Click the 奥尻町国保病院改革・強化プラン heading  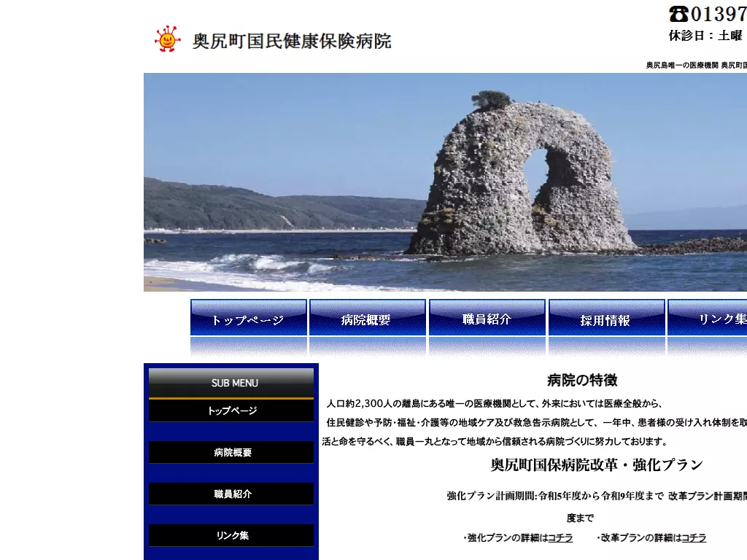tap(597, 464)
